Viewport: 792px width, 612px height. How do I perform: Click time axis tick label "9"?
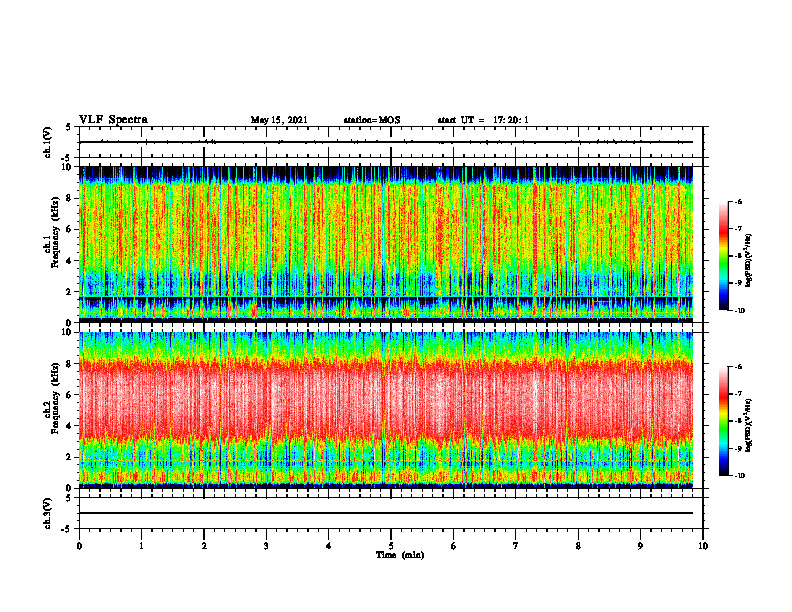pos(640,546)
